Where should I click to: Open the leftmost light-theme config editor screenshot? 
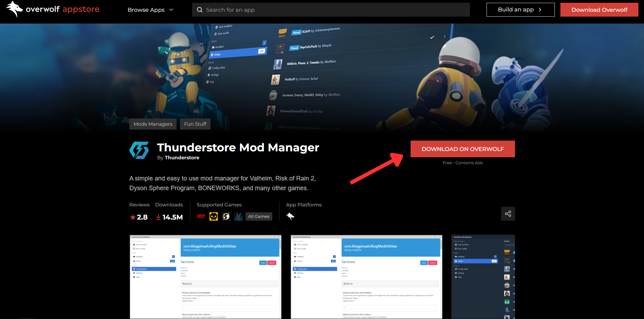point(206,277)
